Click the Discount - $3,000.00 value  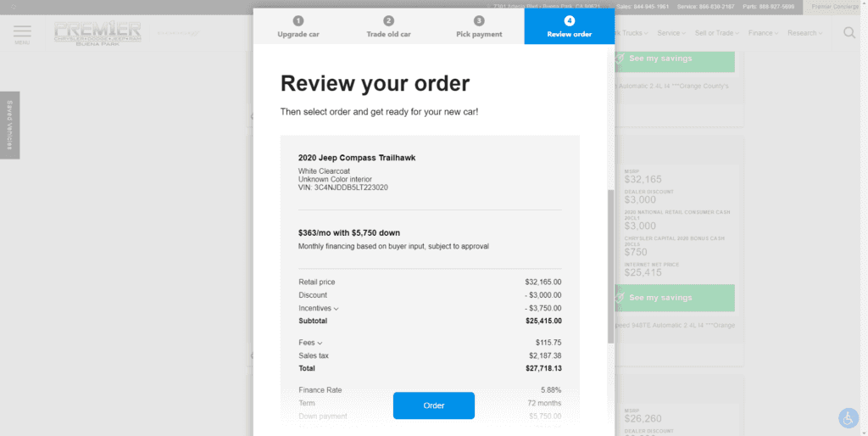click(x=542, y=295)
